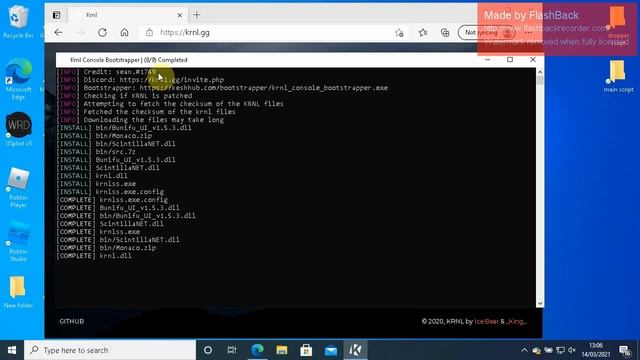Open File Explorer from the taskbar
640x360 pixels.
click(282, 350)
